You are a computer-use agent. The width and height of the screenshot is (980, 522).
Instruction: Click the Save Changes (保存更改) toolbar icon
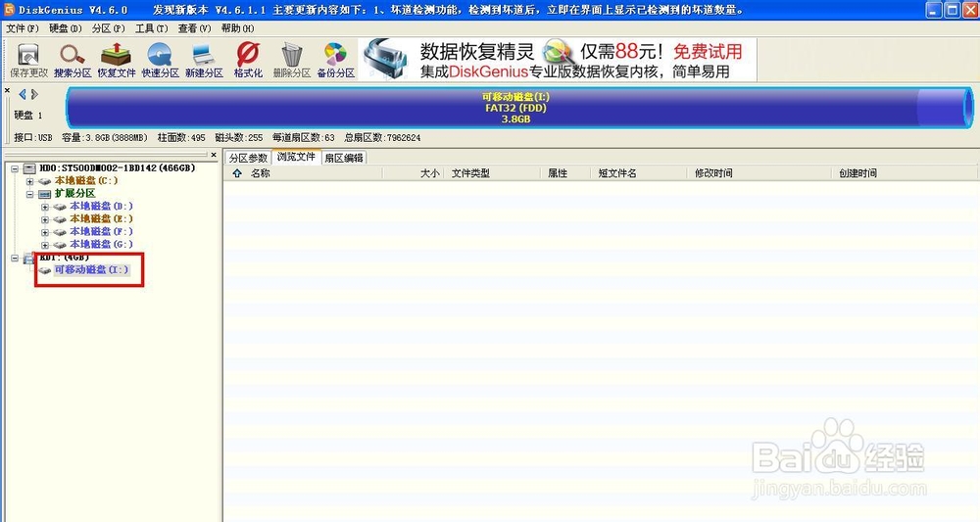(x=28, y=60)
